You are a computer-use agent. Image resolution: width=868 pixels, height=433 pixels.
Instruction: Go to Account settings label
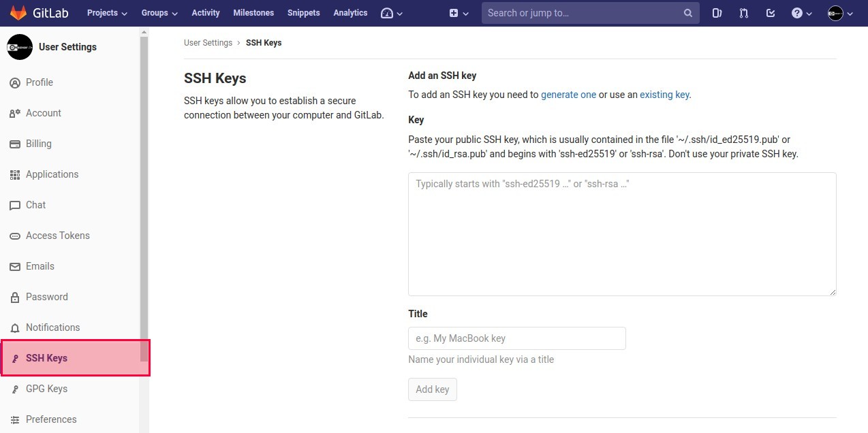coord(44,113)
